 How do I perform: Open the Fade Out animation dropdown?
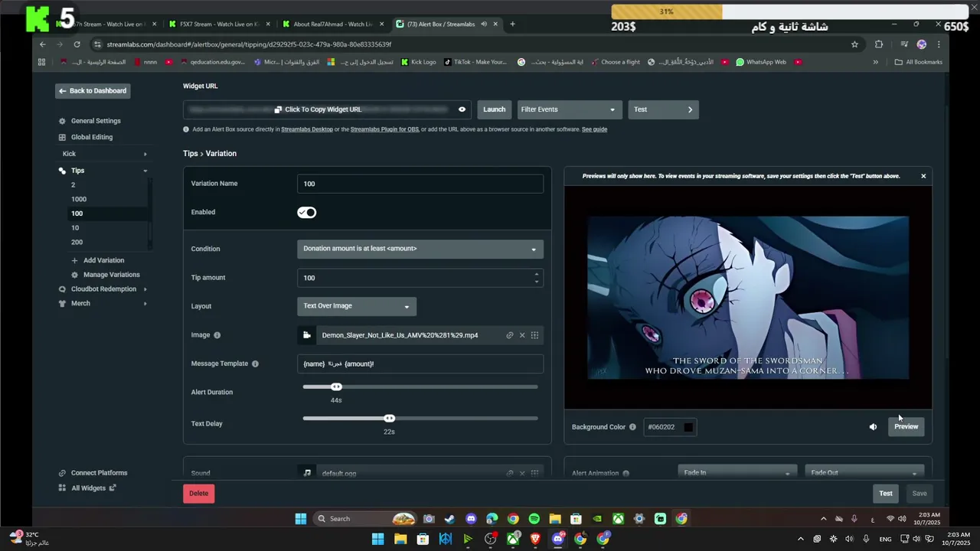[864, 473]
